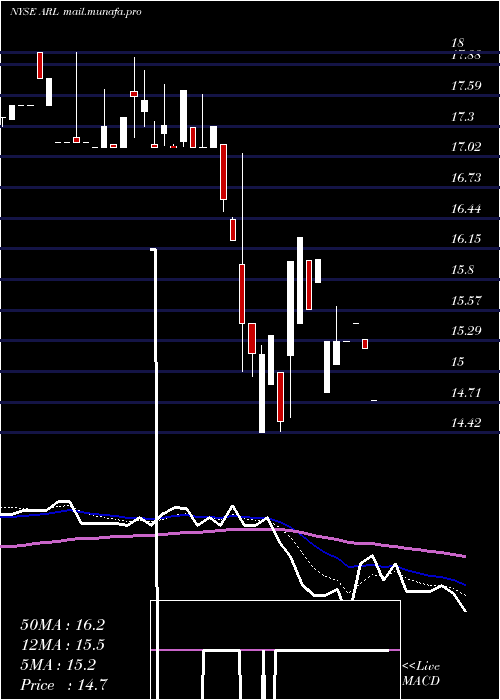Click the 15.8 price axis label

pos(462,270)
